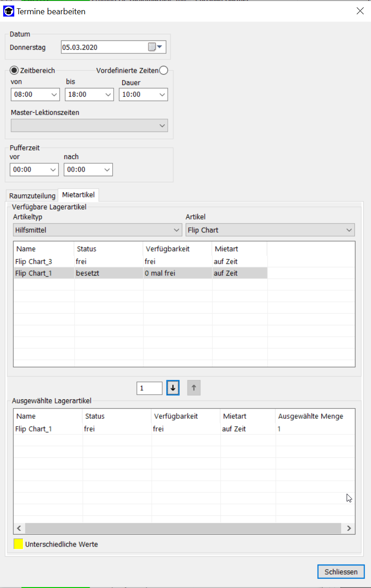Open the Pufferzeit 'vor' dropdown
371x588 pixels.
point(34,169)
